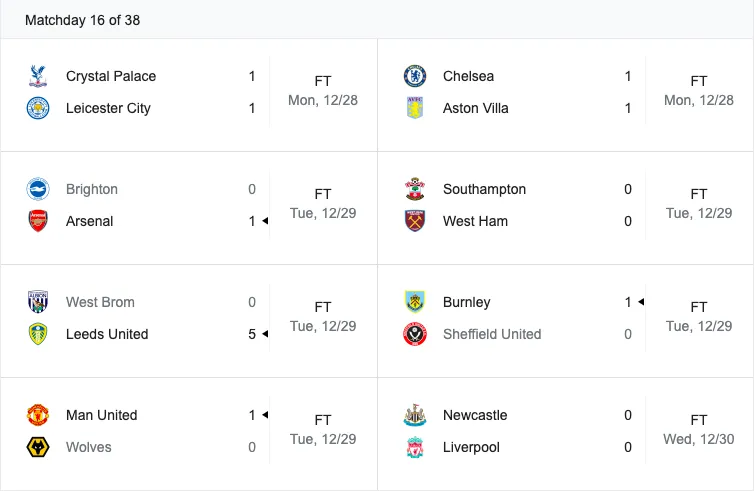Open the Brighton team name link
The width and height of the screenshot is (754, 491).
pos(92,189)
